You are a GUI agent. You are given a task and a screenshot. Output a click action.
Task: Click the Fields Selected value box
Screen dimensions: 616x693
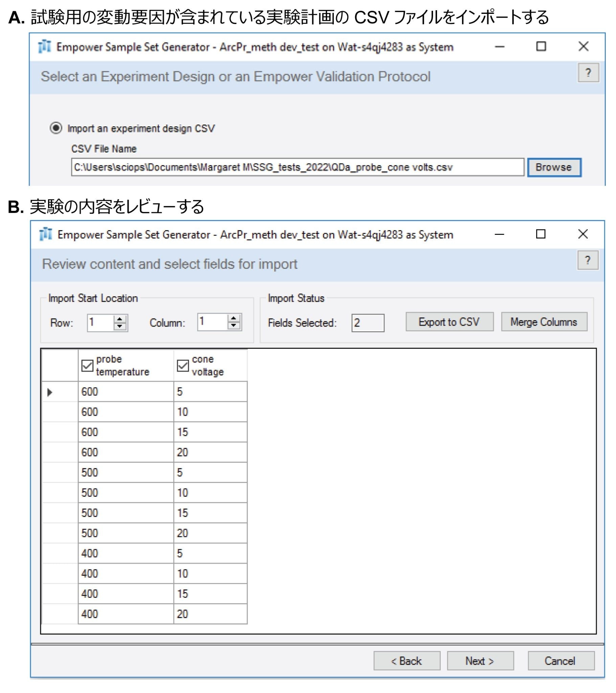(x=368, y=323)
